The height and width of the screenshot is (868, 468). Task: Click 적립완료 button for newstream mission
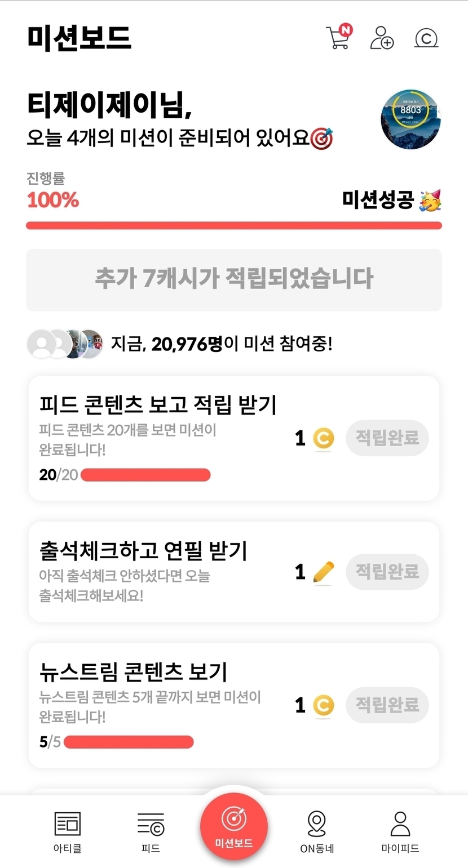click(x=387, y=705)
